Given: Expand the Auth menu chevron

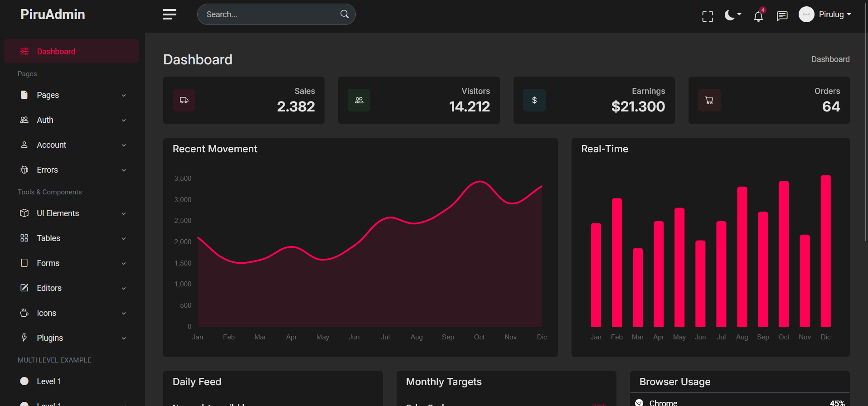Looking at the screenshot, I should (124, 121).
